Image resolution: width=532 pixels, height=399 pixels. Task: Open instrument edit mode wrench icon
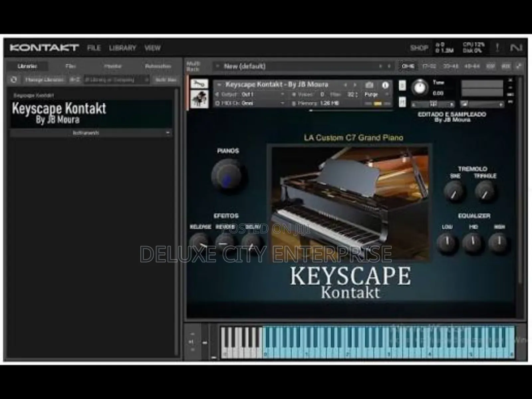199,83
